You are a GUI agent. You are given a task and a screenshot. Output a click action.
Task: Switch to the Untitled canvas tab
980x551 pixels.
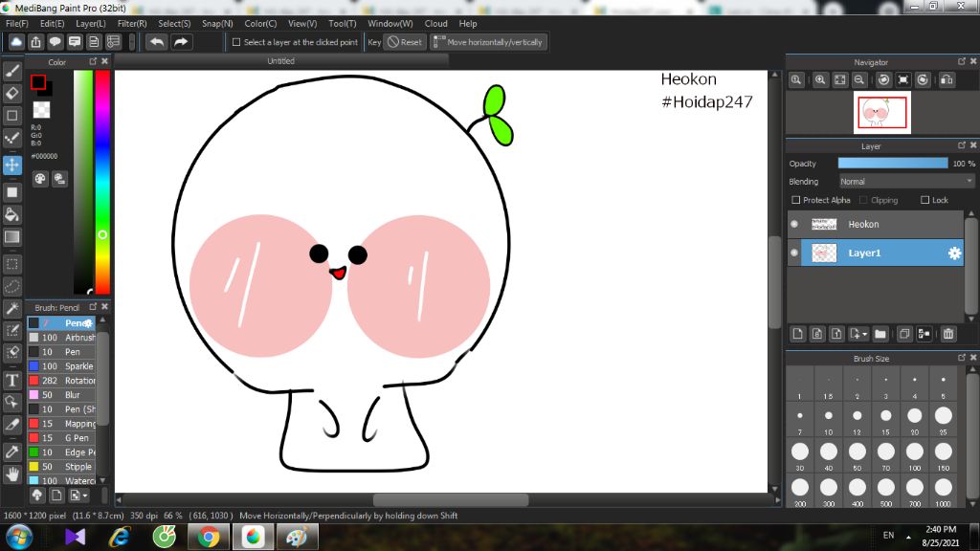pyautogui.click(x=280, y=61)
